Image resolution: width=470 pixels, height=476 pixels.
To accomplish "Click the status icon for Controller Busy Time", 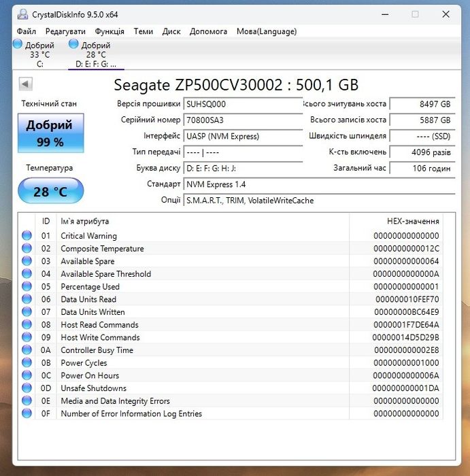I will click(x=27, y=350).
